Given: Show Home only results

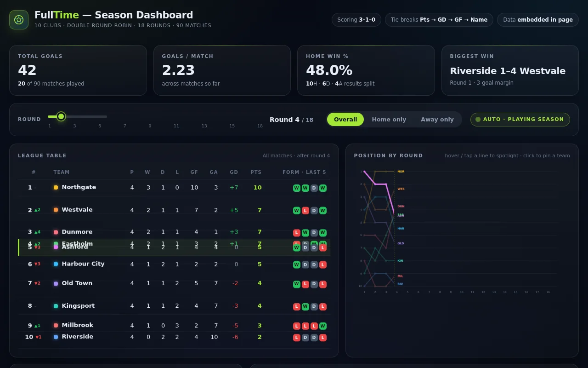Looking at the screenshot, I should point(389,120).
